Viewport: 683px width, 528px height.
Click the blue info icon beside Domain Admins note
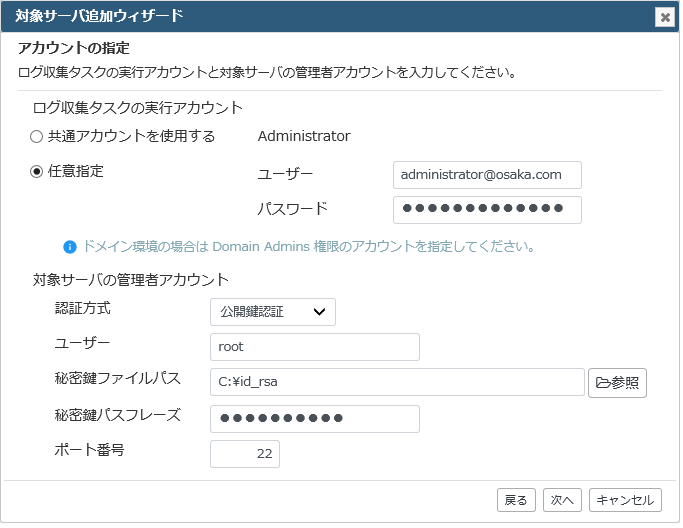[x=70, y=247]
